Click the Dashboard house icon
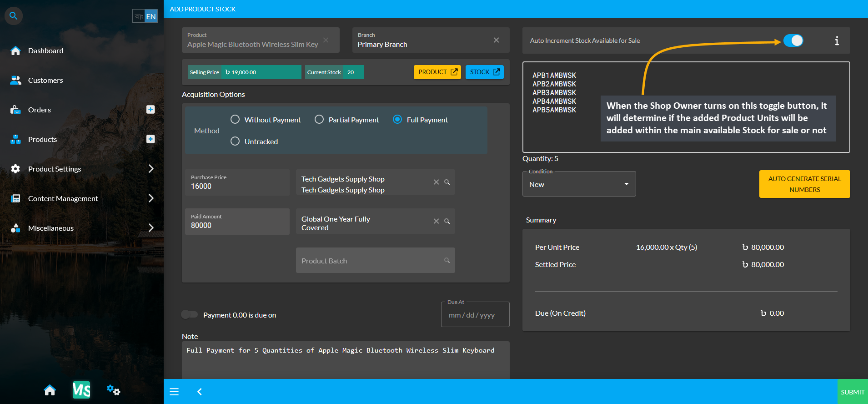 pos(15,50)
